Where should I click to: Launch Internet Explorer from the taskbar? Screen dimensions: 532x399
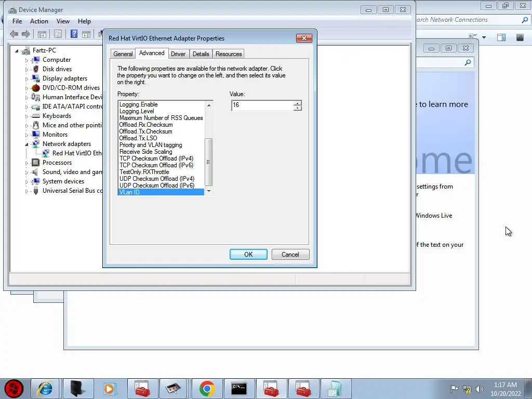coord(45,389)
